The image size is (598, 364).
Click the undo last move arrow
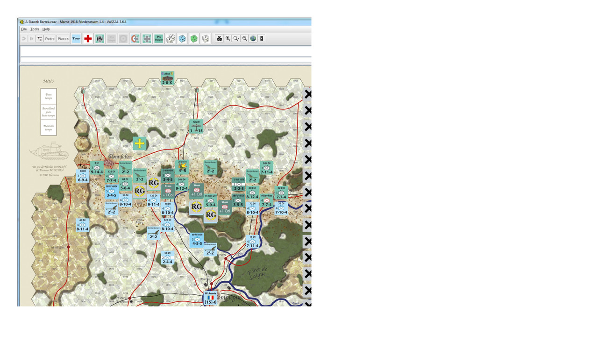[x=24, y=39]
